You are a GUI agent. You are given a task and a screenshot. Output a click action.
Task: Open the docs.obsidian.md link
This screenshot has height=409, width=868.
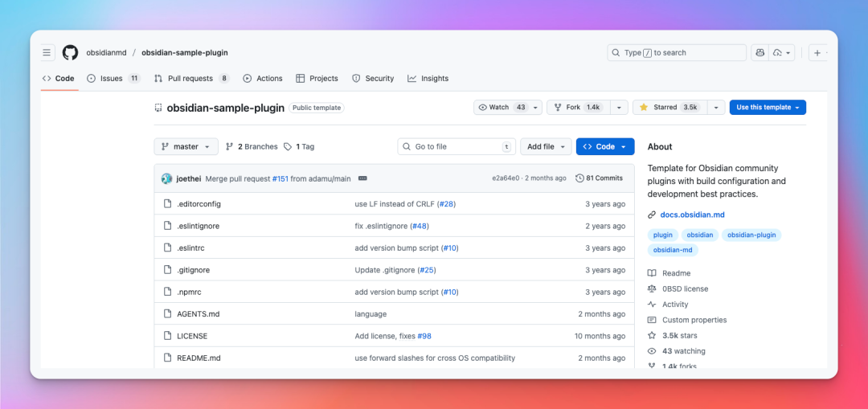(693, 215)
